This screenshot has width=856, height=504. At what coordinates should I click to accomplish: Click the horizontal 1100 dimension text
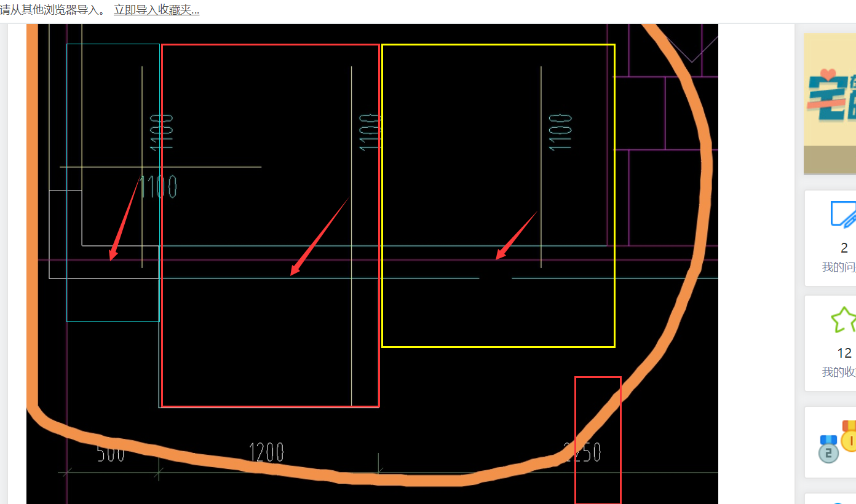(x=159, y=187)
